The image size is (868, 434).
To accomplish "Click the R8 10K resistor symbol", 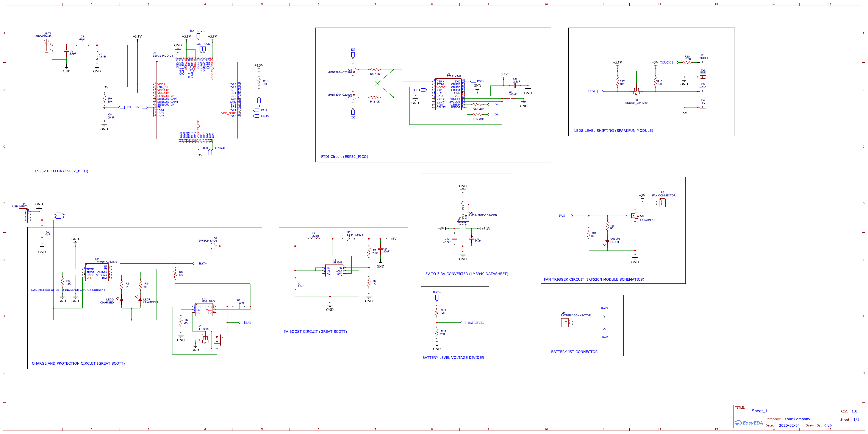I will [375, 70].
